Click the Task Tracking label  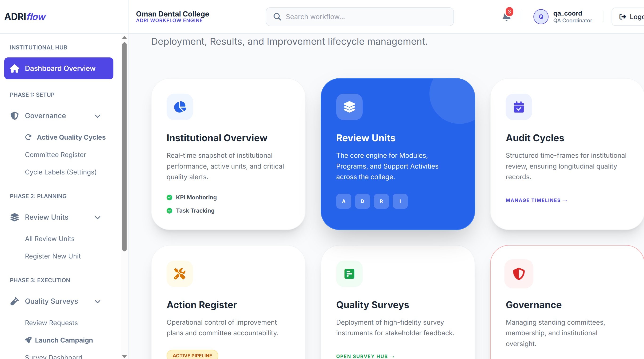(195, 211)
